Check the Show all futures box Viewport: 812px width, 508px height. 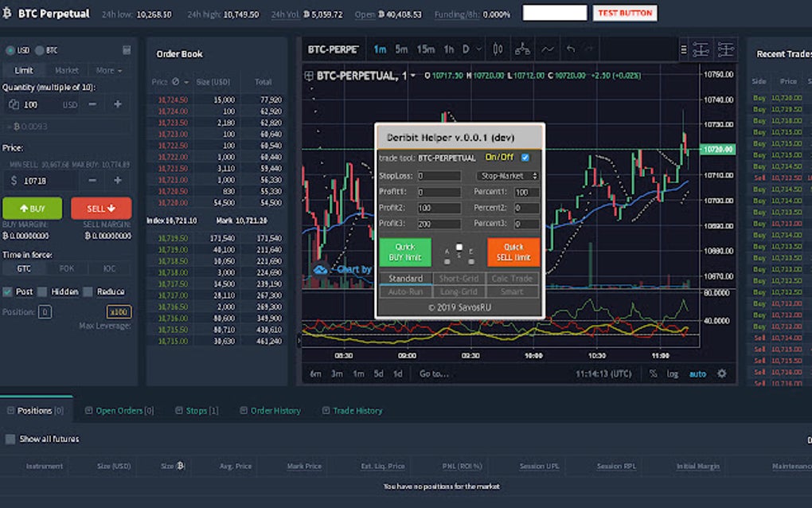(10, 439)
